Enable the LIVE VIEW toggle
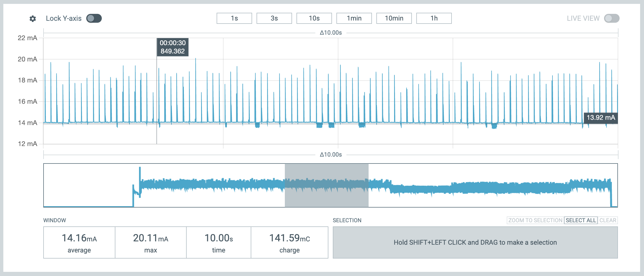This screenshot has height=276, width=644. pyautogui.click(x=612, y=19)
